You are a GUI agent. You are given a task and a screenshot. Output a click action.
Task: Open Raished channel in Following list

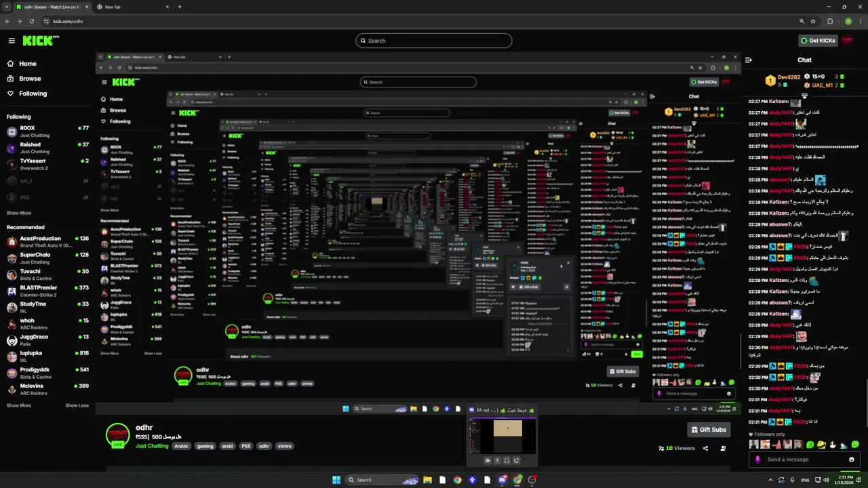(47, 148)
